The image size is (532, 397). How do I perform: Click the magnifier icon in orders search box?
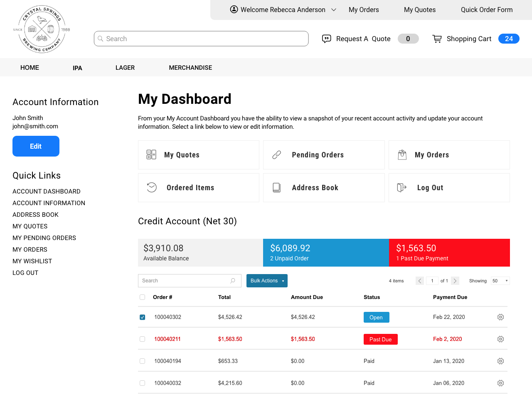[233, 281]
